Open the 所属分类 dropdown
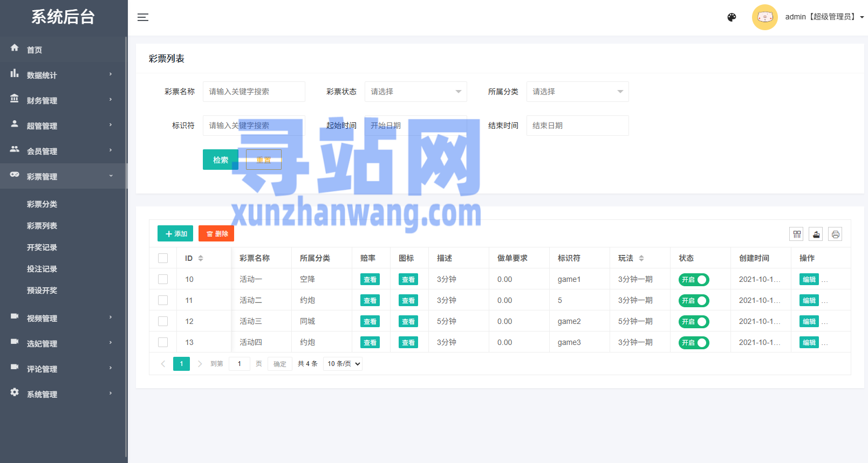Viewport: 868px width, 463px height. click(577, 92)
